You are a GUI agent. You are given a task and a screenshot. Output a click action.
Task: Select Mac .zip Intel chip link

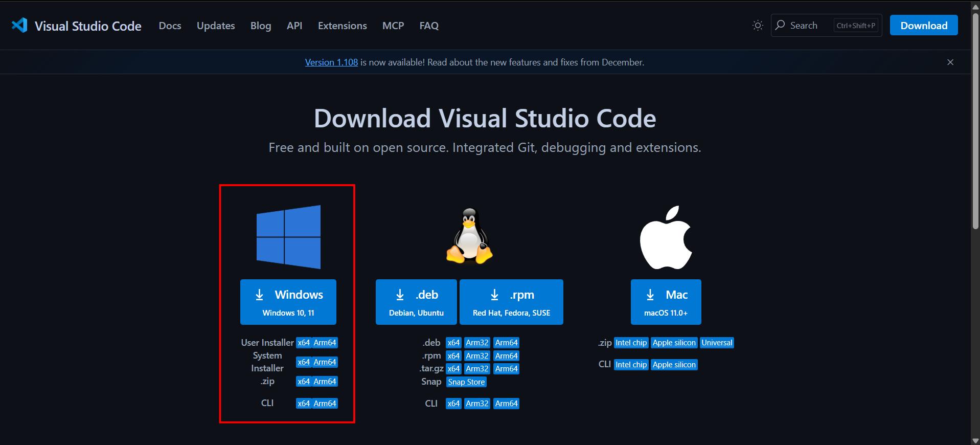point(631,343)
